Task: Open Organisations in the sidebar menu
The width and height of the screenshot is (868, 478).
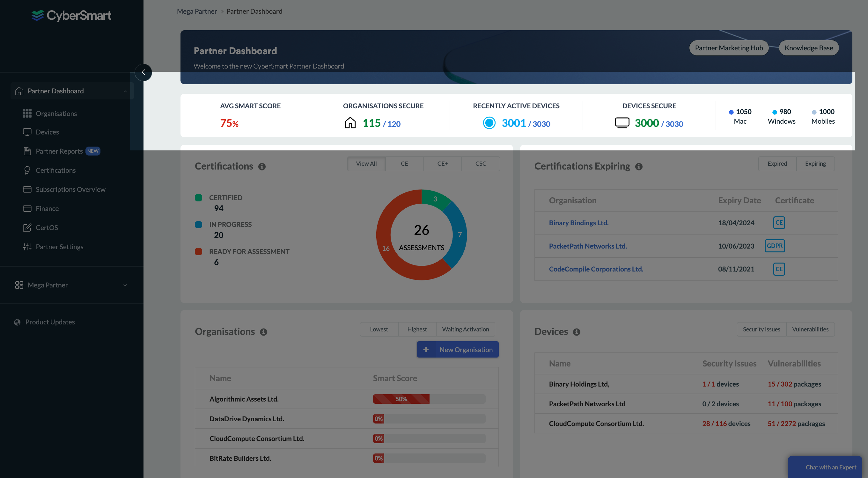Action: [56, 113]
